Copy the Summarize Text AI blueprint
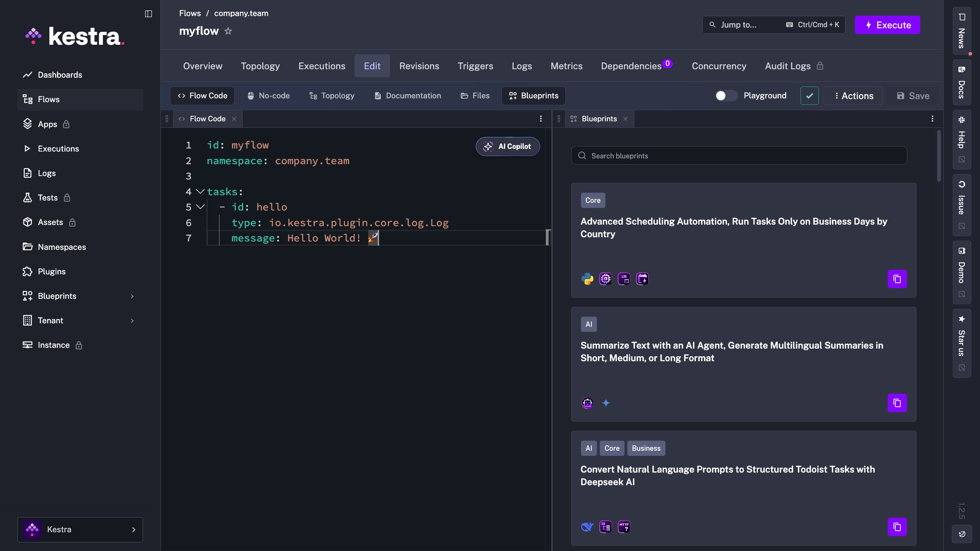The image size is (980, 551). point(897,403)
